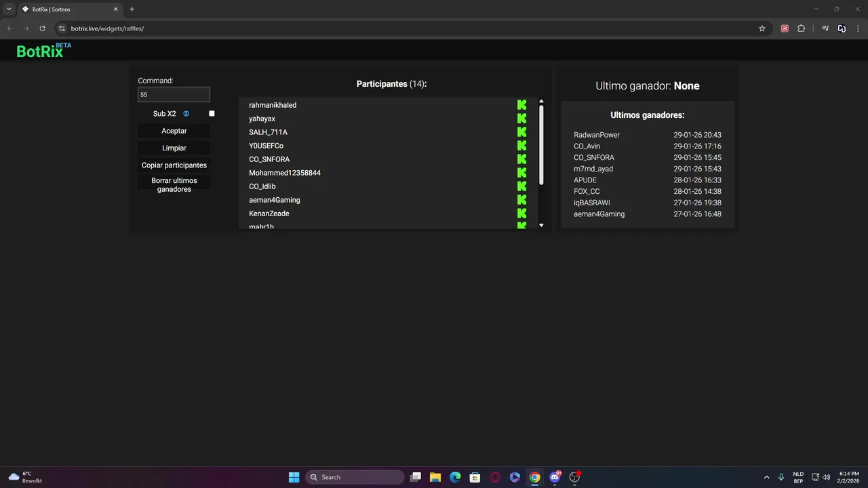
Task: Reload the page with the refresh icon
Action: (42, 28)
